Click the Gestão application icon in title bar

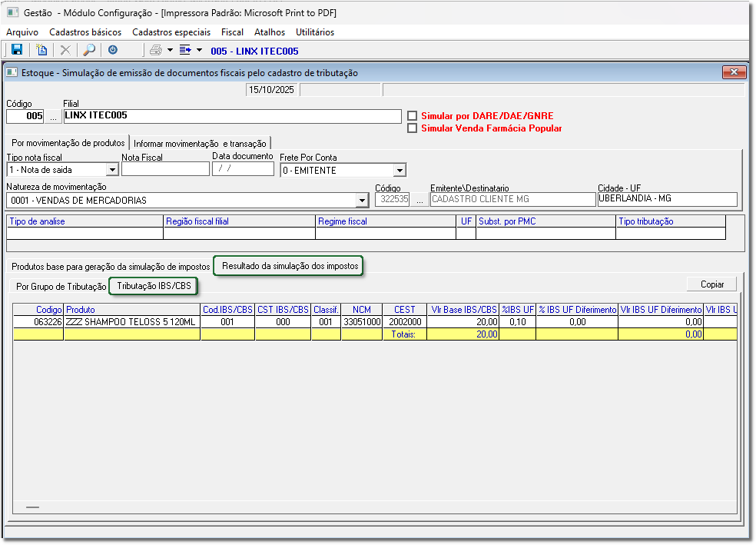pyautogui.click(x=12, y=12)
